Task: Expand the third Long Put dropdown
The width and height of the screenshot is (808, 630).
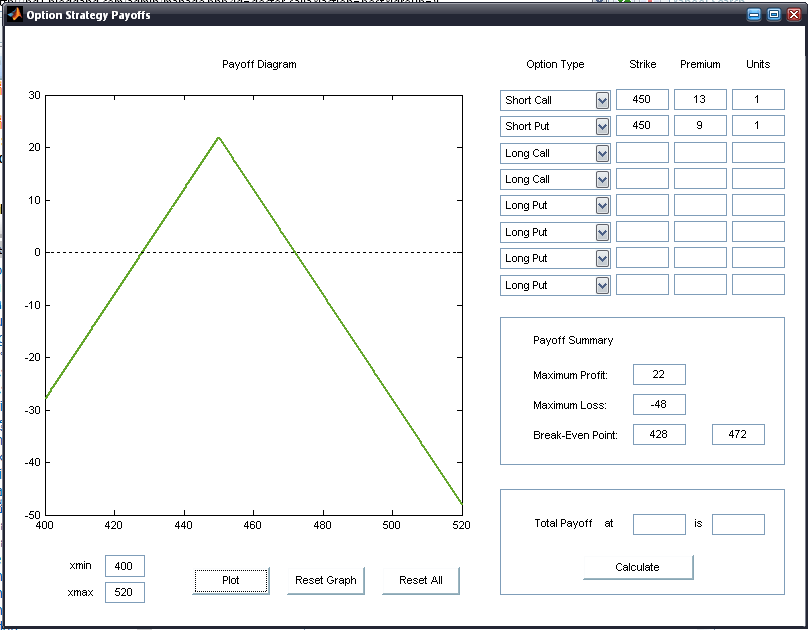Action: coord(602,259)
